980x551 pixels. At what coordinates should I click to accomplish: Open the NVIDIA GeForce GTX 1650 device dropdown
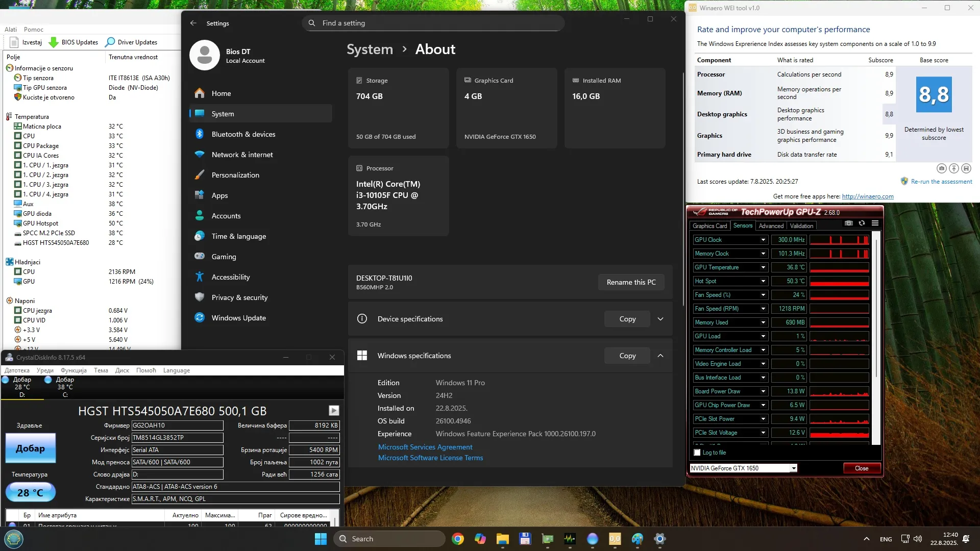tap(793, 468)
